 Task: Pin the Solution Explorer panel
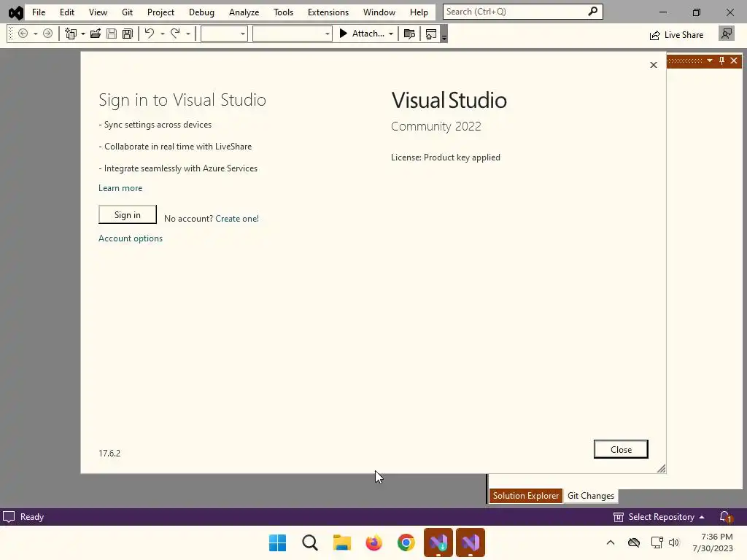(x=721, y=61)
